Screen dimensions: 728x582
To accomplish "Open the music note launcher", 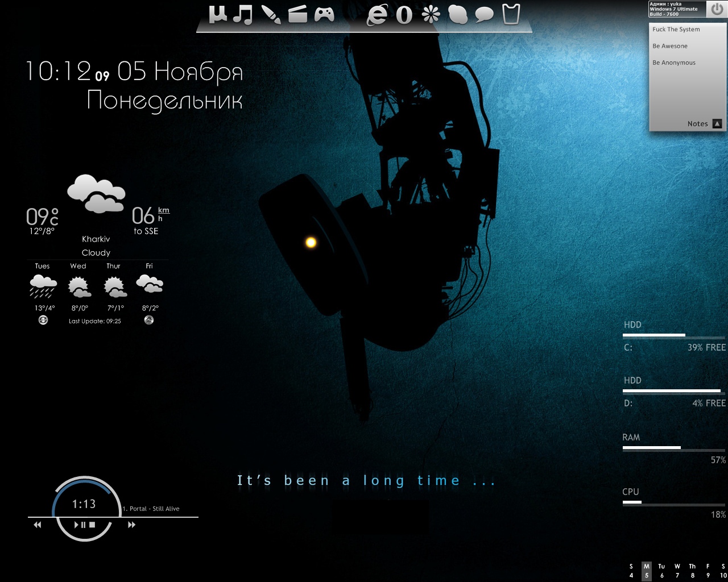I will (x=243, y=15).
